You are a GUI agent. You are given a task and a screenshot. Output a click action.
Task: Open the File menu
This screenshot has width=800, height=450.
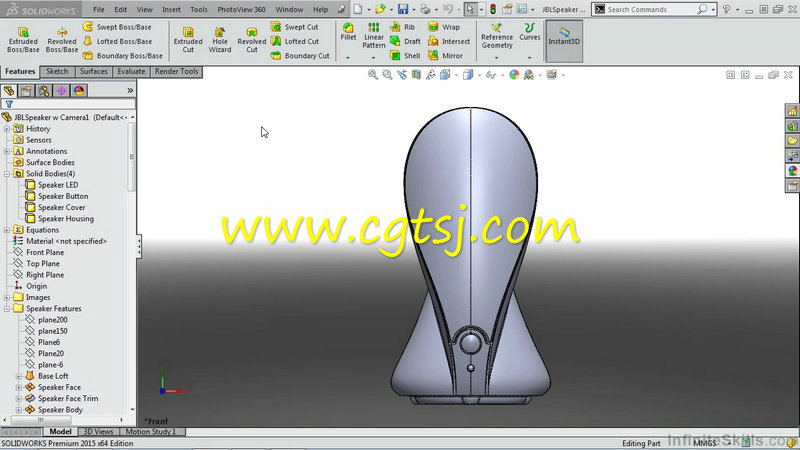click(98, 9)
